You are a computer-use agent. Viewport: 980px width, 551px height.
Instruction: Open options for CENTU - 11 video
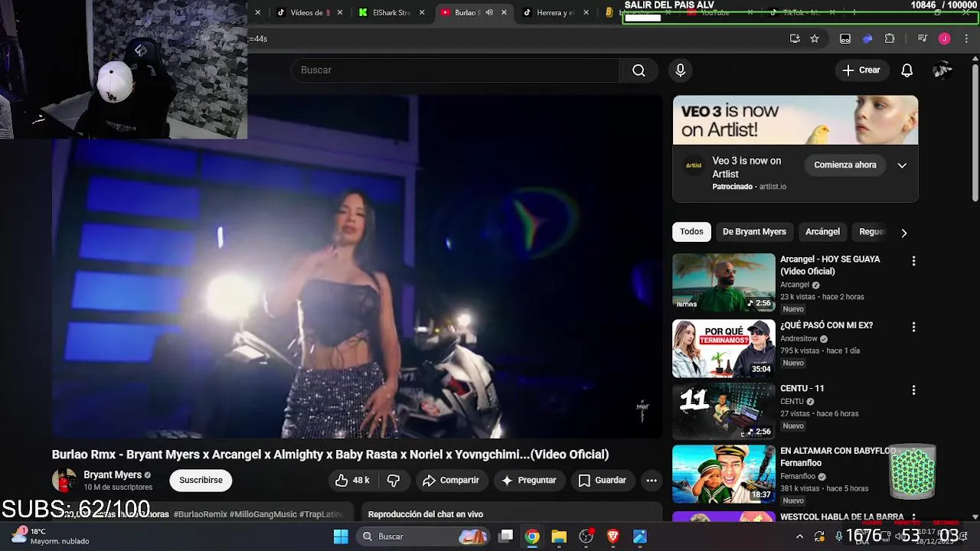pos(913,390)
